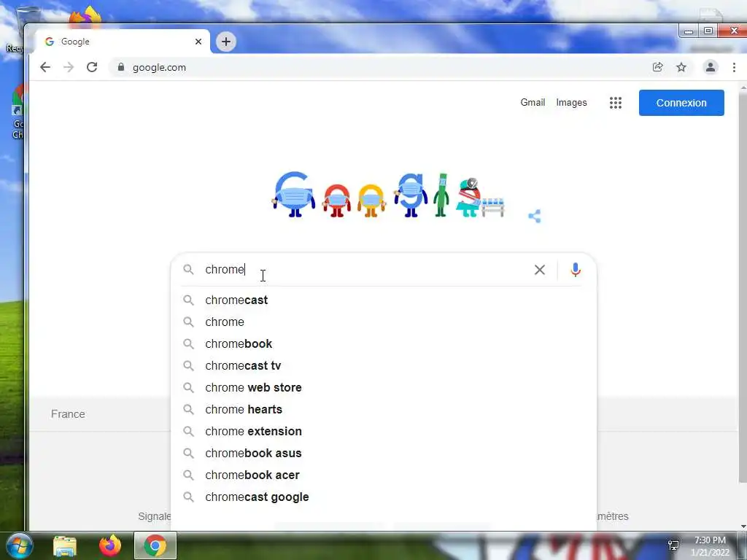Viewport: 747px width, 560px height.
Task: Pick the chromebook asus suggestion
Action: click(x=384, y=454)
